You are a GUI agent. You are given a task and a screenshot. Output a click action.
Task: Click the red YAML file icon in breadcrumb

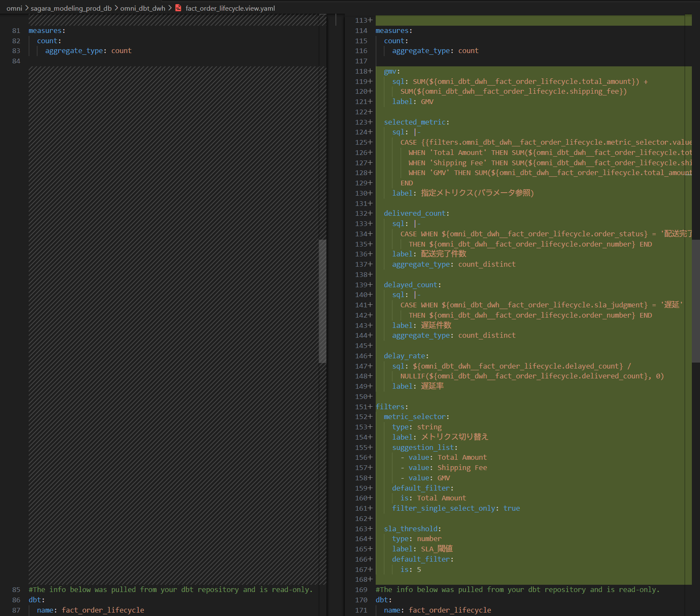point(178,8)
